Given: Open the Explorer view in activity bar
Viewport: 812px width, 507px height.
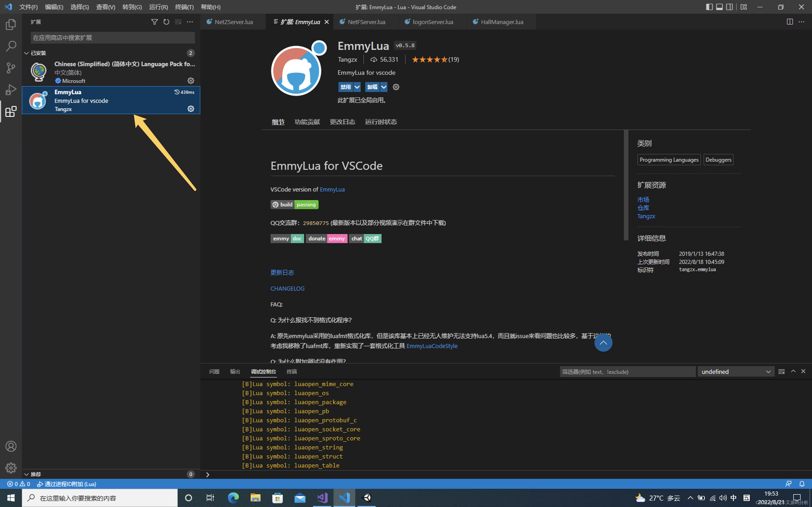Looking at the screenshot, I should tap(11, 24).
